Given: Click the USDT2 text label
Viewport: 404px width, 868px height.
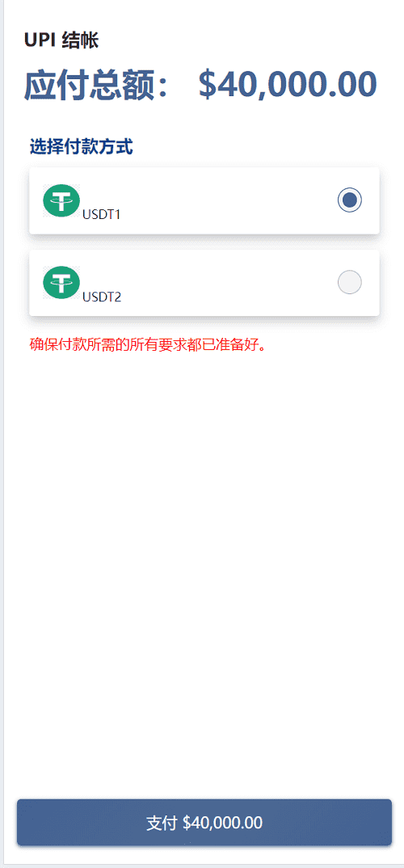Looking at the screenshot, I should pos(102,297).
